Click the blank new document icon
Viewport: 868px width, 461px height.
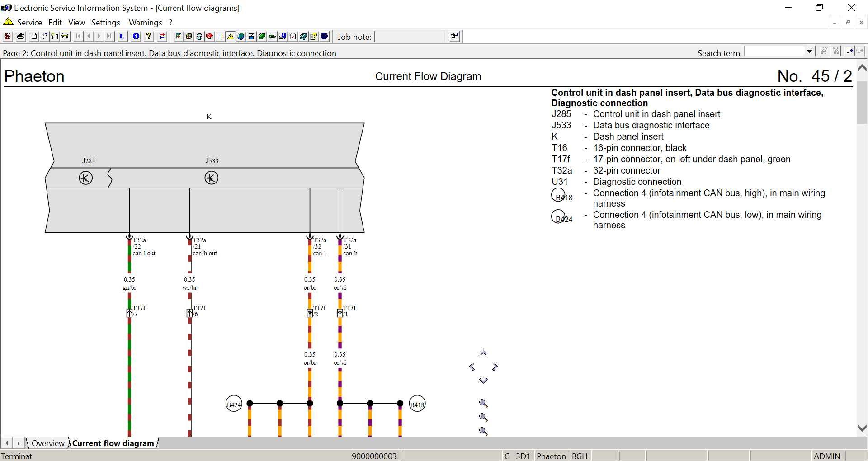pyautogui.click(x=34, y=36)
